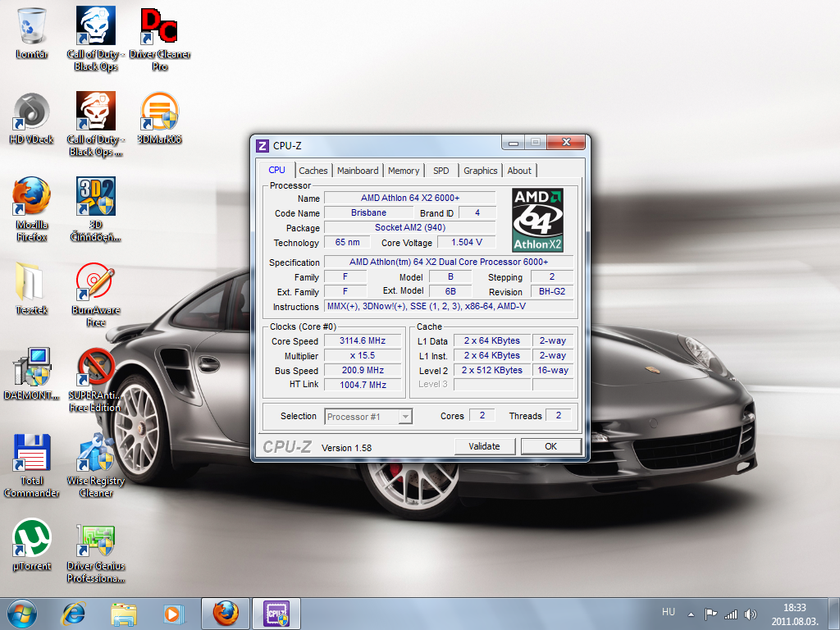Open the Tesztek folder on desktop
Screen dimensions: 840x630
point(32,284)
